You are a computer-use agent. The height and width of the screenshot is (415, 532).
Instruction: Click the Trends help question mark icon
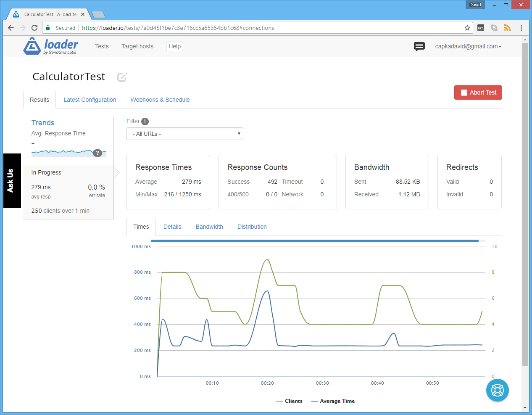tap(97, 153)
